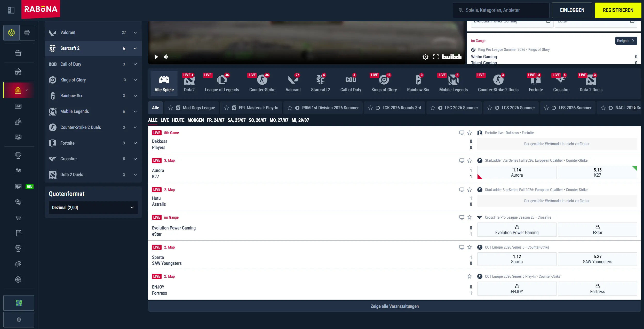Filter games by Dota2 icon

189,83
